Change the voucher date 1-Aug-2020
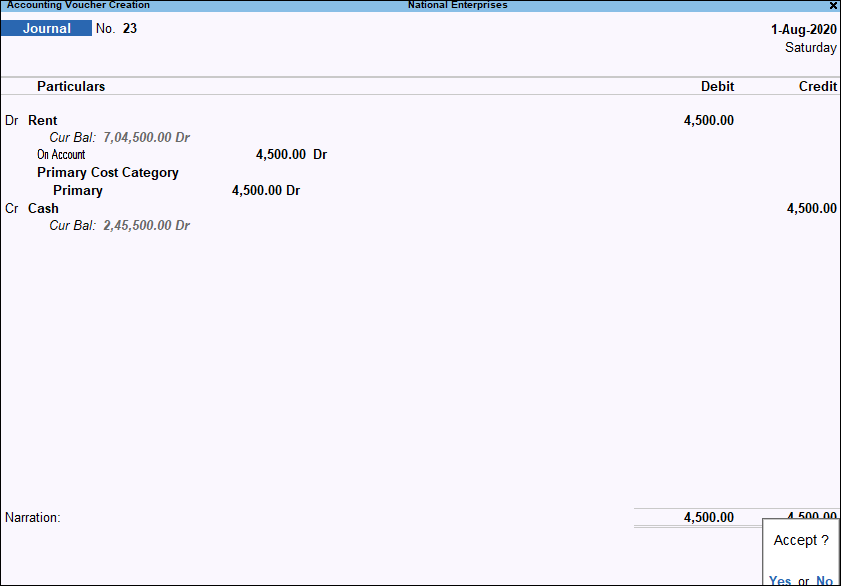 (x=803, y=29)
